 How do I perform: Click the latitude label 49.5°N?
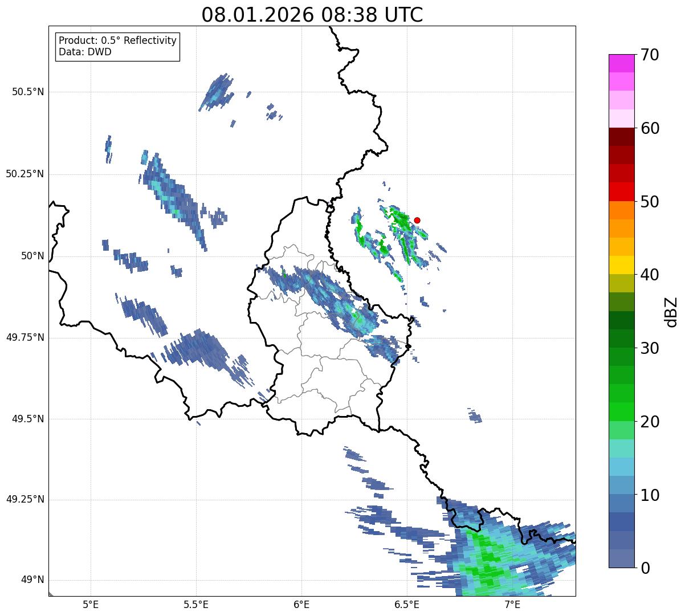(x=28, y=419)
